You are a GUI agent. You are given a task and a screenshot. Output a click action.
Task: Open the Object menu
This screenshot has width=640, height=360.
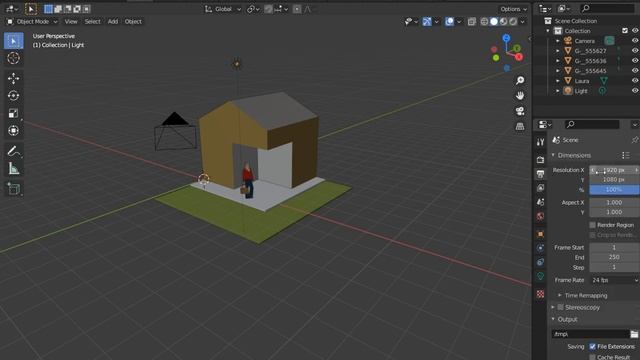133,22
